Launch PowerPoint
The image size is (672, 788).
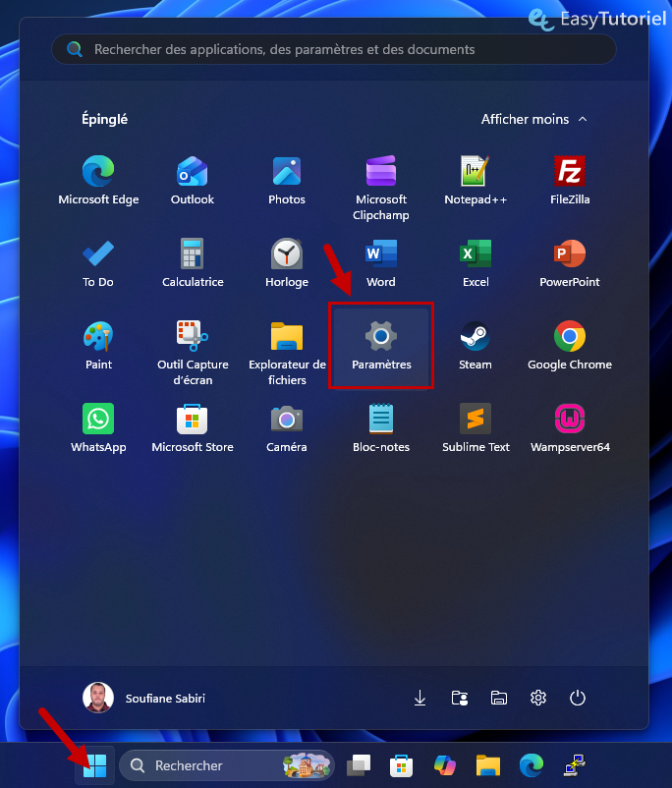[570, 263]
